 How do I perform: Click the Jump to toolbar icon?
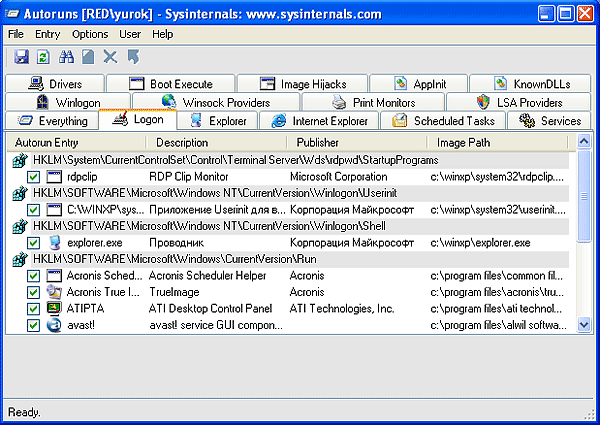pos(134,57)
